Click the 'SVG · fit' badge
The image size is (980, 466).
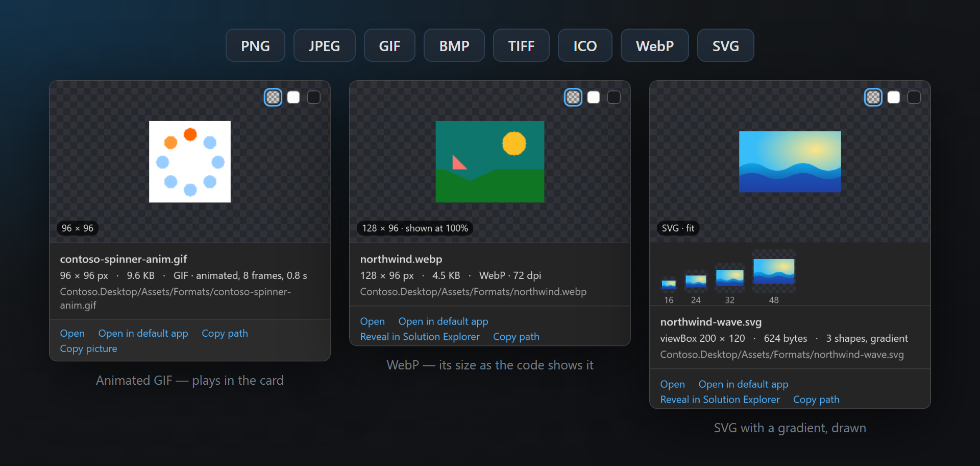click(678, 228)
